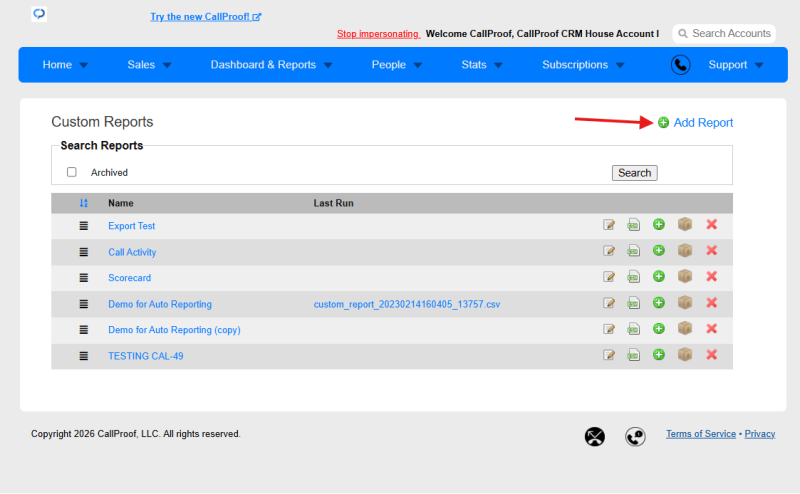
Task: Delete the Scorecard report
Action: click(x=711, y=276)
